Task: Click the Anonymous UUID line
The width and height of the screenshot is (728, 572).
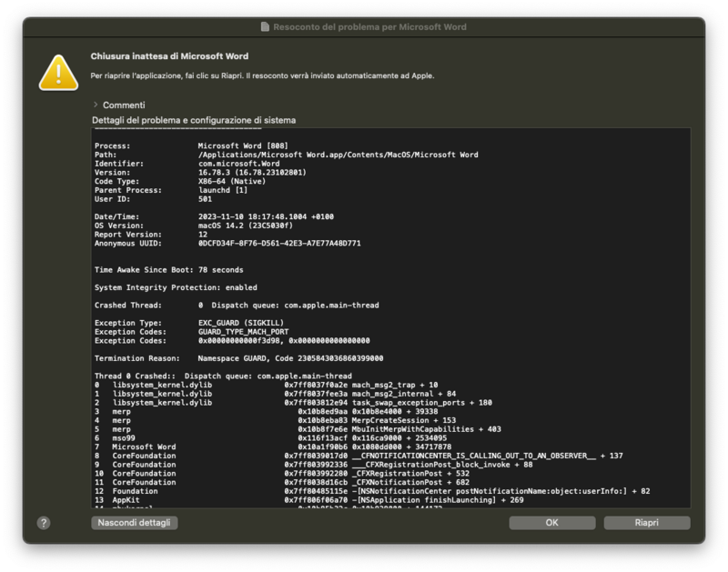Action: point(227,243)
